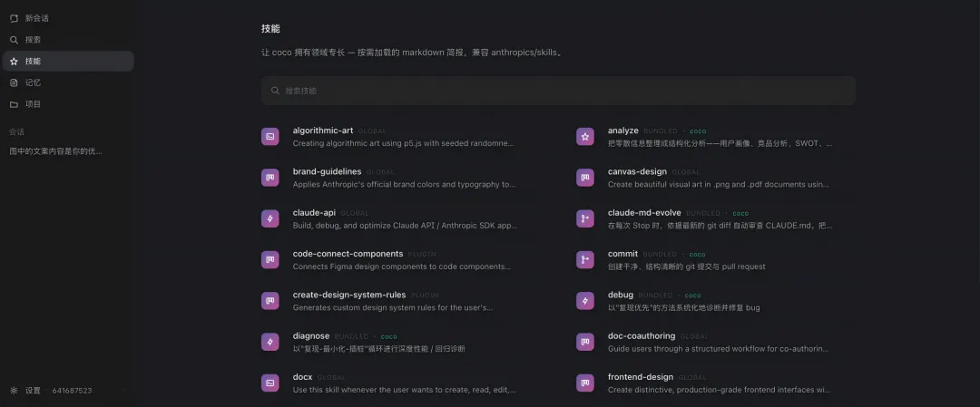Click the PLUGIN label next to code-connect-components
The width and height of the screenshot is (980, 407).
[422, 254]
